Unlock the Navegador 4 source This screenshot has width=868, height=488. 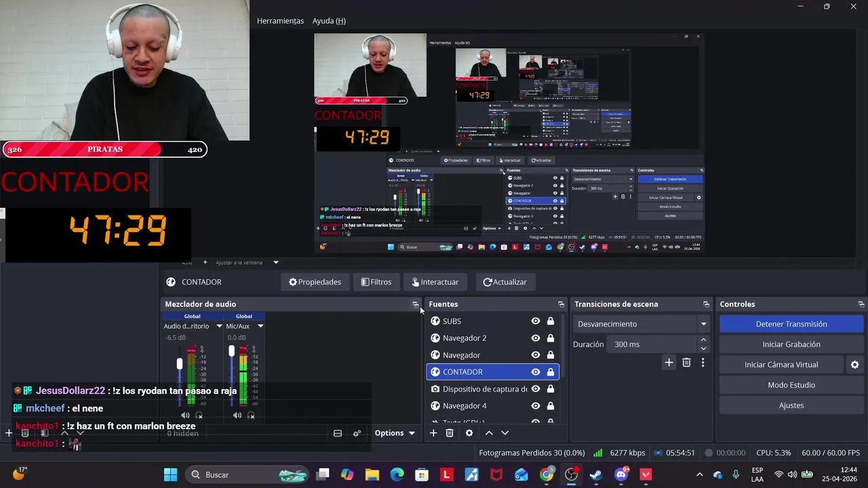551,406
